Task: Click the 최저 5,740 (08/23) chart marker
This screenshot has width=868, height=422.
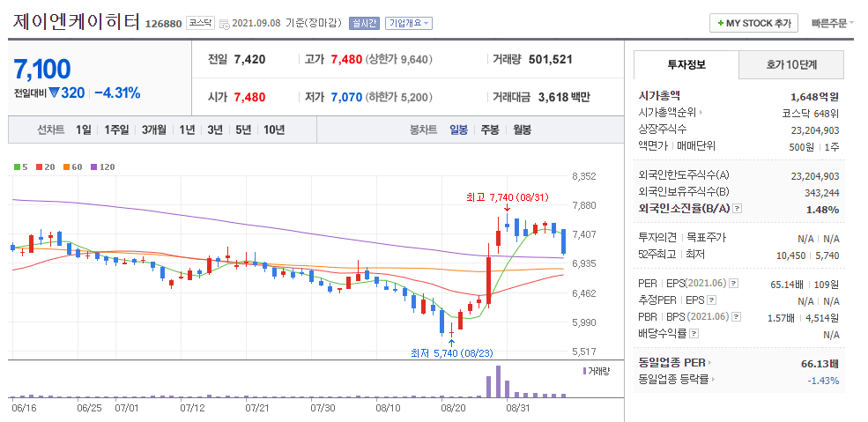Action: pyautogui.click(x=451, y=353)
